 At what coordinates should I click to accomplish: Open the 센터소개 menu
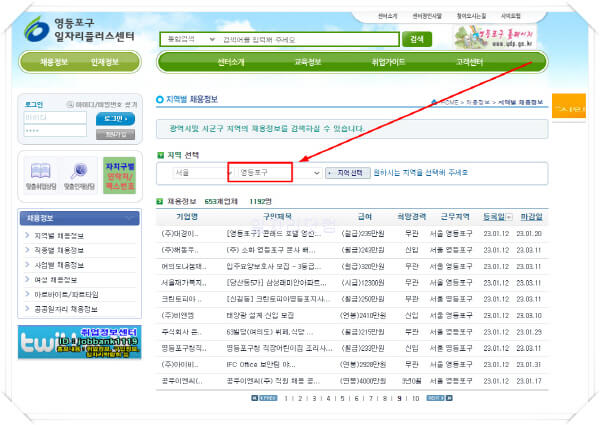(231, 62)
